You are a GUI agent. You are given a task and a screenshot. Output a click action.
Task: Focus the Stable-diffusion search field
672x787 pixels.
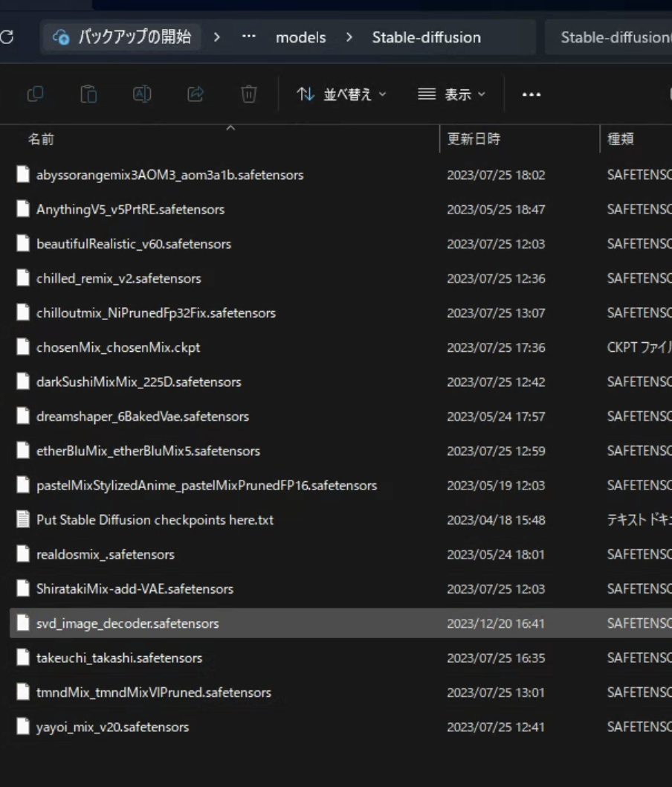click(608, 37)
